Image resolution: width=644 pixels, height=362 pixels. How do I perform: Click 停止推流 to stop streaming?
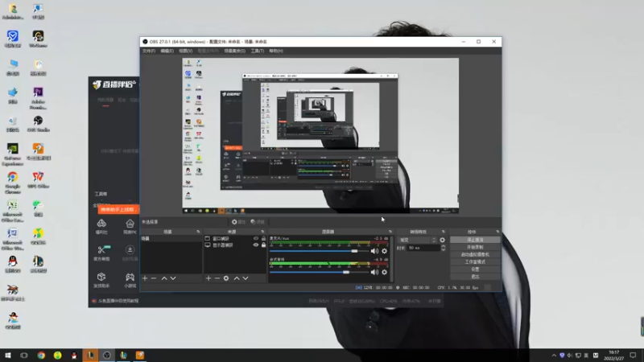475,240
